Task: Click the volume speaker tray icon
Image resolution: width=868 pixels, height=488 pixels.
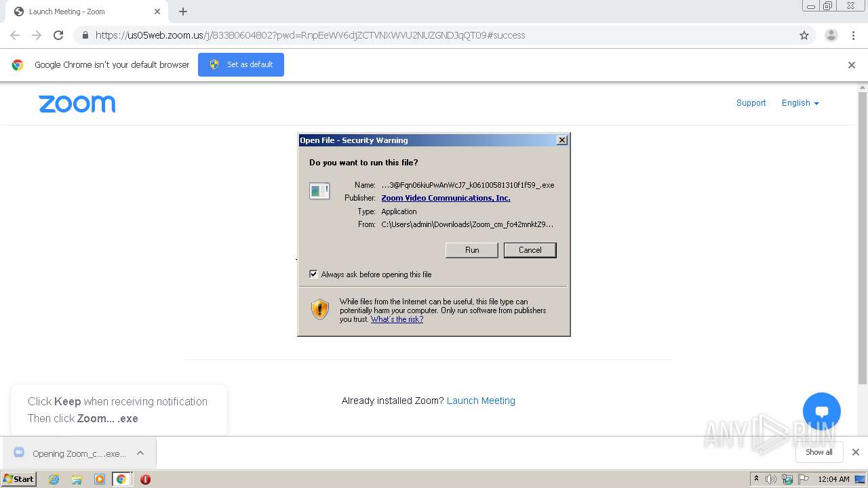Action: tap(771, 479)
